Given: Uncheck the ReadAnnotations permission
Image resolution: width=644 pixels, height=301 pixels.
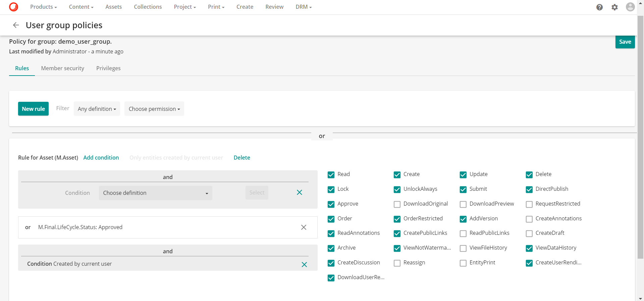Looking at the screenshot, I should click(x=331, y=233).
